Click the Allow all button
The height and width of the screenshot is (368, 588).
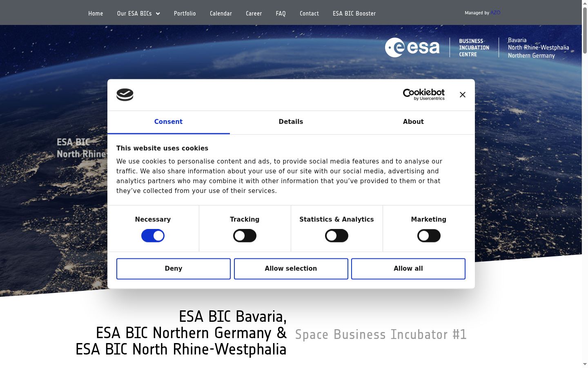point(408,269)
